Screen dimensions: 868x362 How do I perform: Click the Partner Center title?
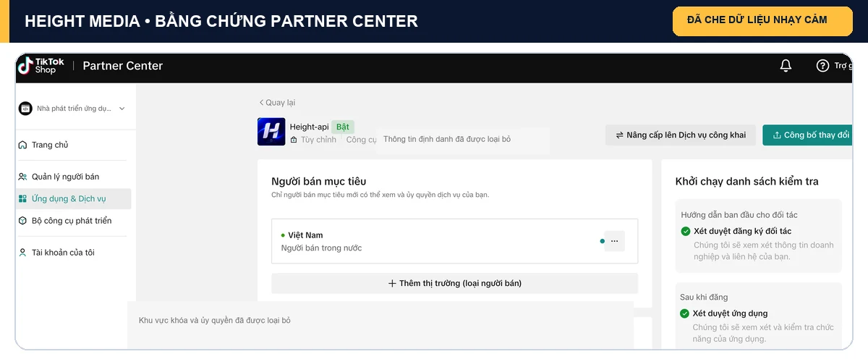[x=123, y=66]
